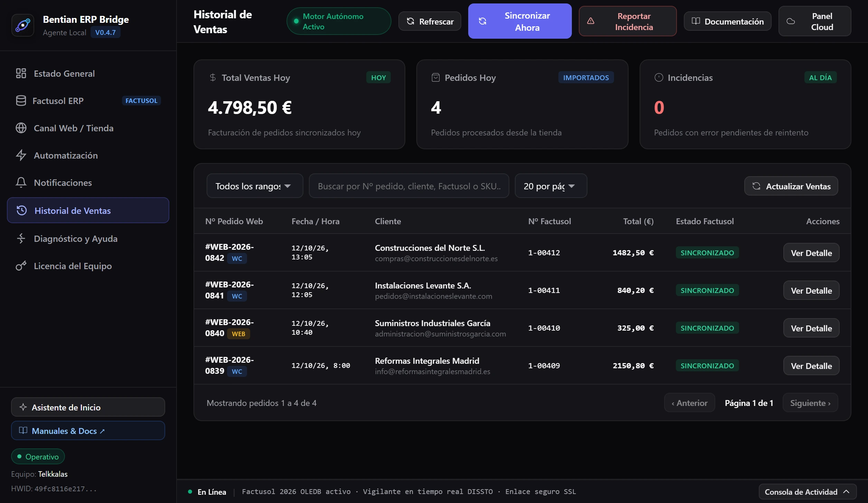This screenshot has width=868, height=503.
Task: Open the Manuales & Docs link
Action: click(x=88, y=430)
